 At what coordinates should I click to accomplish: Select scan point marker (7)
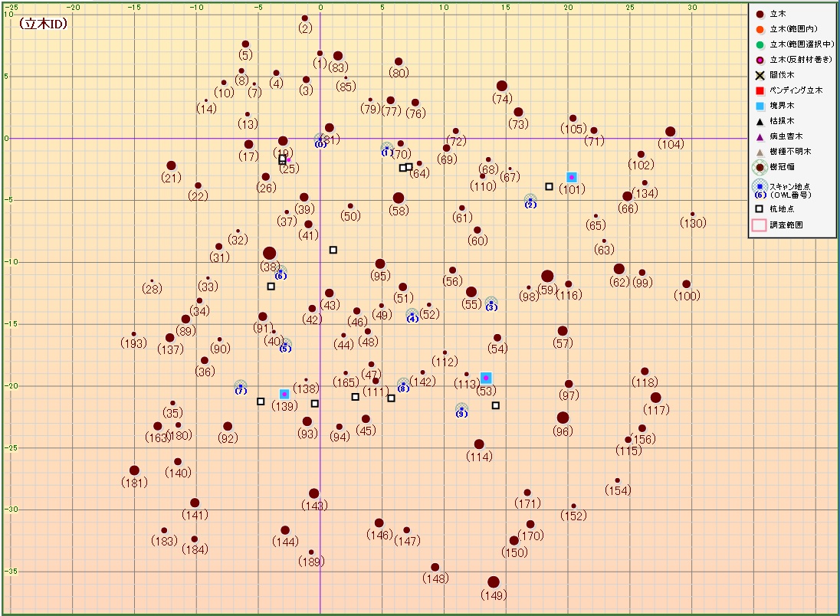coord(241,386)
